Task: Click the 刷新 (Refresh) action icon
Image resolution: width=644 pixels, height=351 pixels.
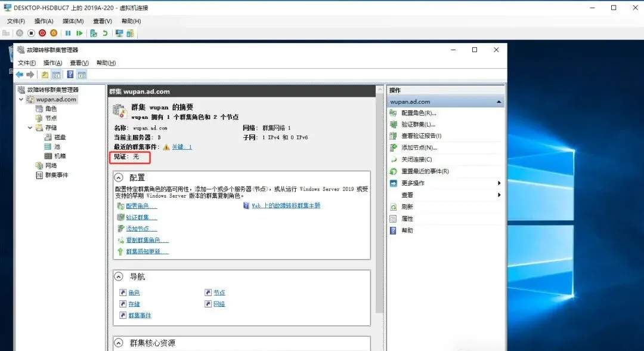Action: tap(393, 207)
